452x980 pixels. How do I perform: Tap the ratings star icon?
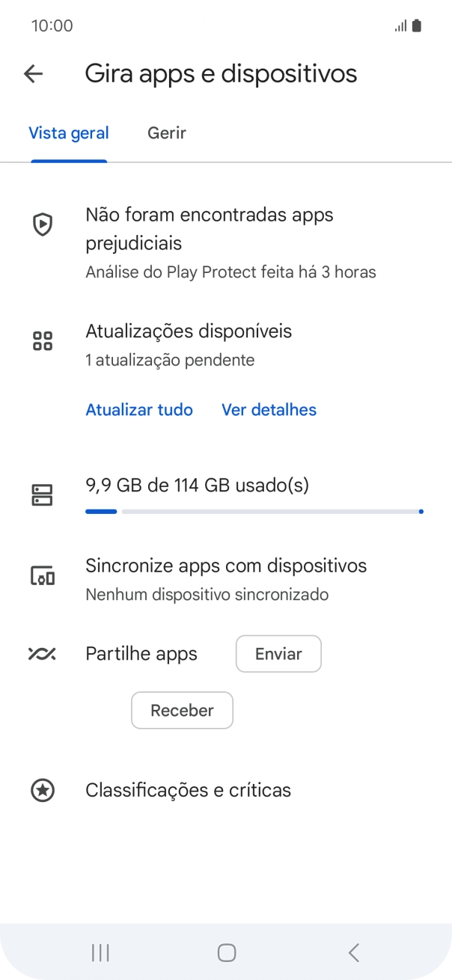point(43,790)
